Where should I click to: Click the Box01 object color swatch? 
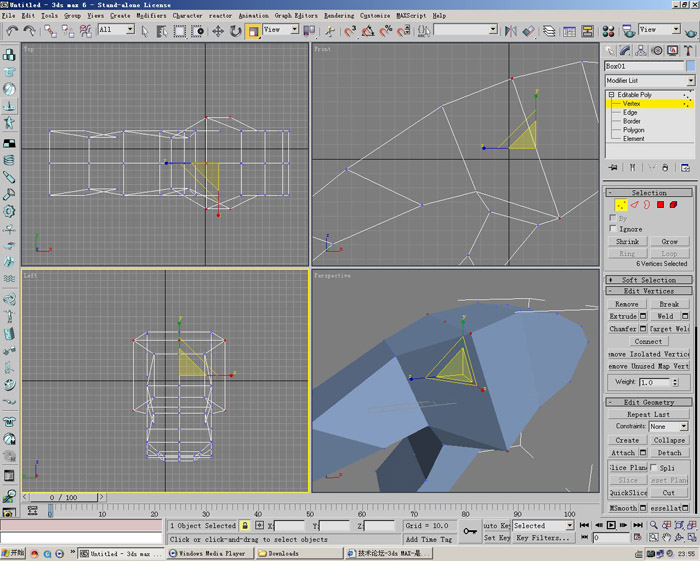[688, 66]
